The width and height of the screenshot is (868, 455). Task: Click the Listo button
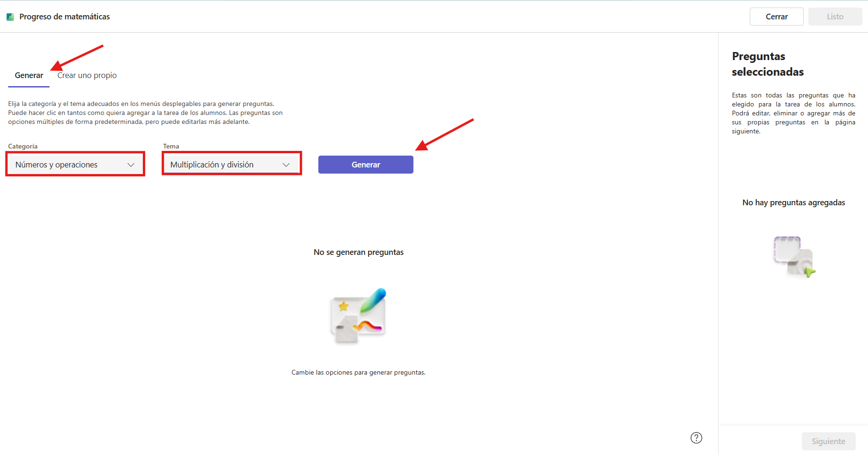(x=835, y=17)
